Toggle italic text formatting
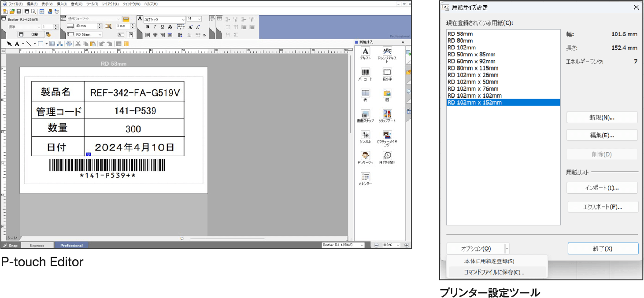This screenshot has height=298, width=644. [x=154, y=27]
